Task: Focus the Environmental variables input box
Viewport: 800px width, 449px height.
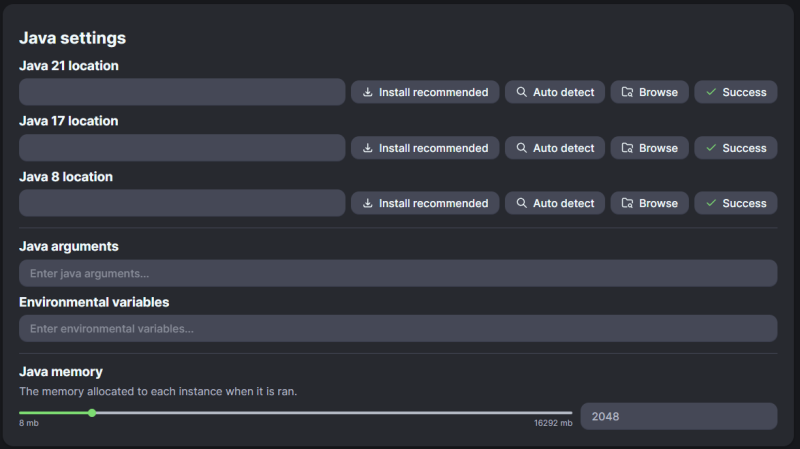Action: (398, 328)
